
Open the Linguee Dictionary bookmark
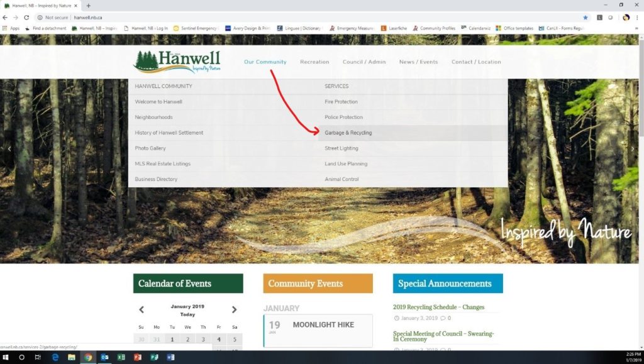coord(299,28)
